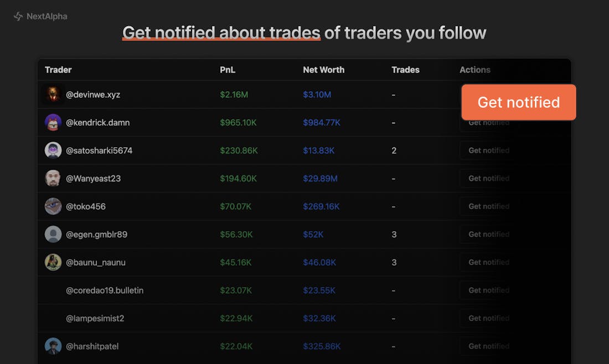Click @harshitpatel avatar icon

[x=53, y=346]
